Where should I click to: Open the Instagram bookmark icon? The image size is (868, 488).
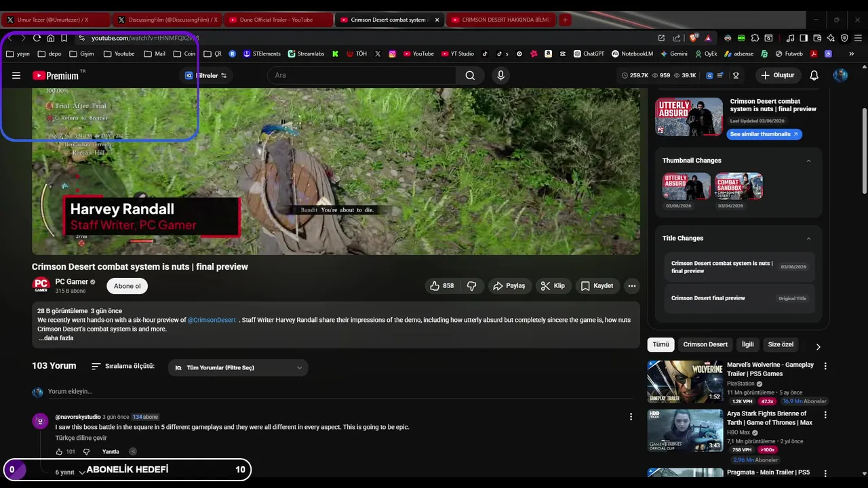tap(392, 54)
